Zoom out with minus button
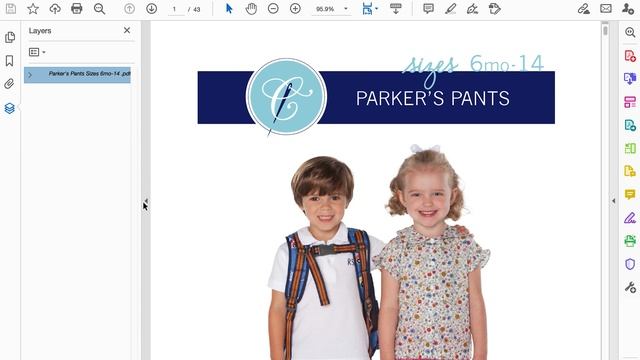Screen dimensions: 640x360 [x=273, y=9]
